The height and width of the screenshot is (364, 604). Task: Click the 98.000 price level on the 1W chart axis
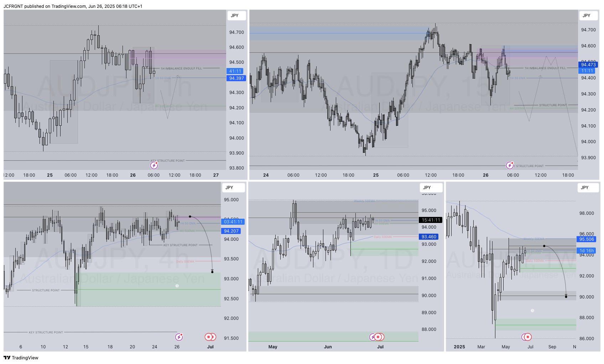tap(587, 213)
